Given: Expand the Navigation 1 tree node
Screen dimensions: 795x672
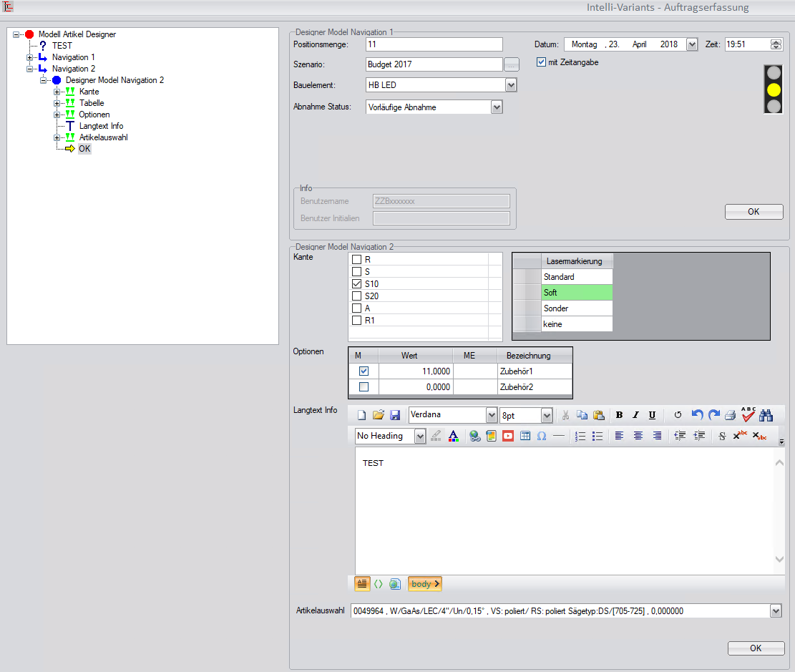Looking at the screenshot, I should click(30, 57).
